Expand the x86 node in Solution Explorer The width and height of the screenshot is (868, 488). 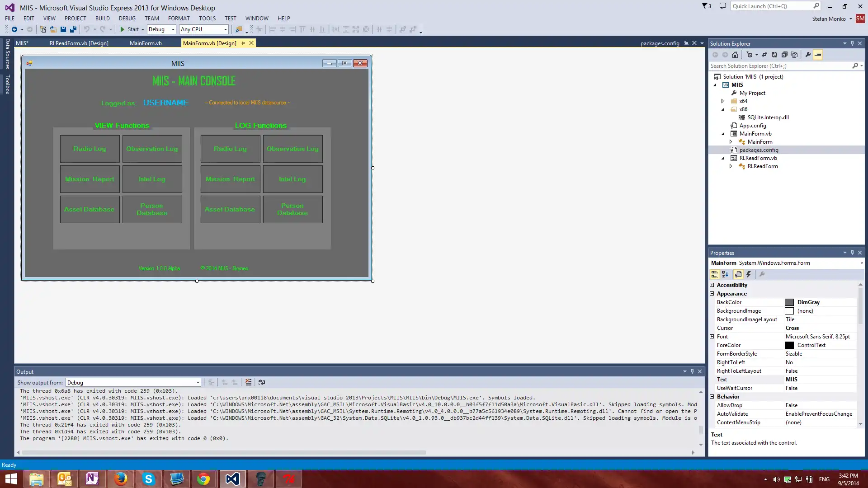click(x=723, y=109)
